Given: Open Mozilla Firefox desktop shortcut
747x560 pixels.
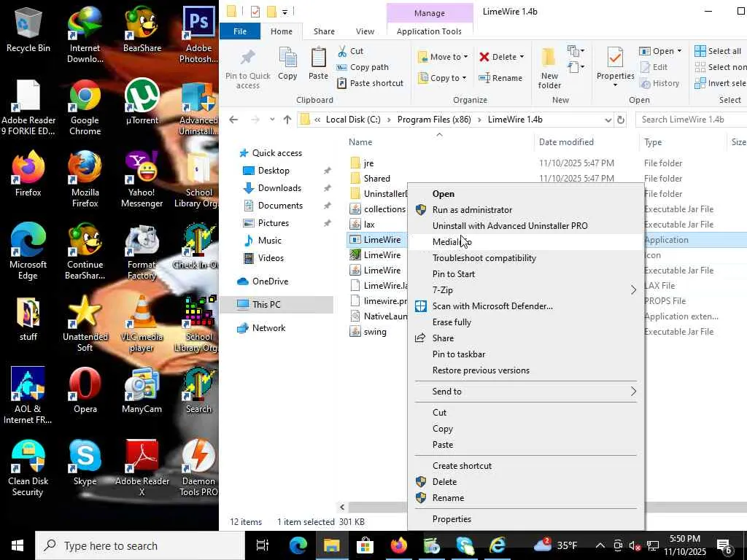Looking at the screenshot, I should 85,179.
